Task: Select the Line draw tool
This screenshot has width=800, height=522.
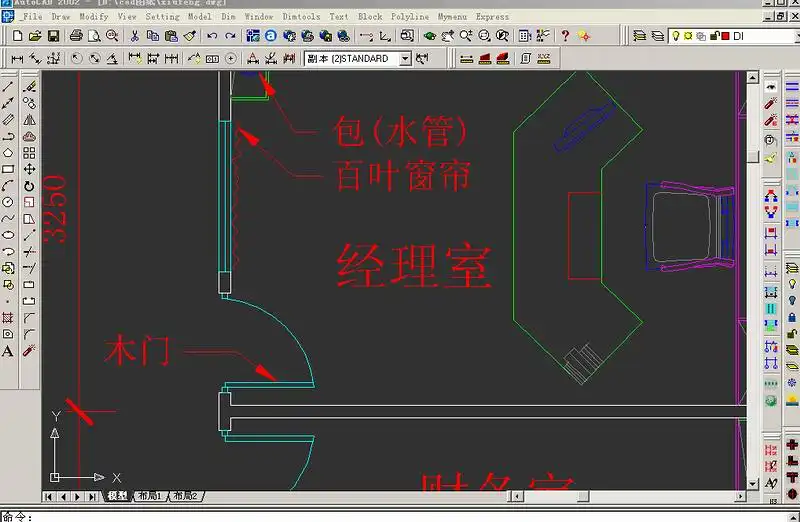Action: pyautogui.click(x=8, y=87)
